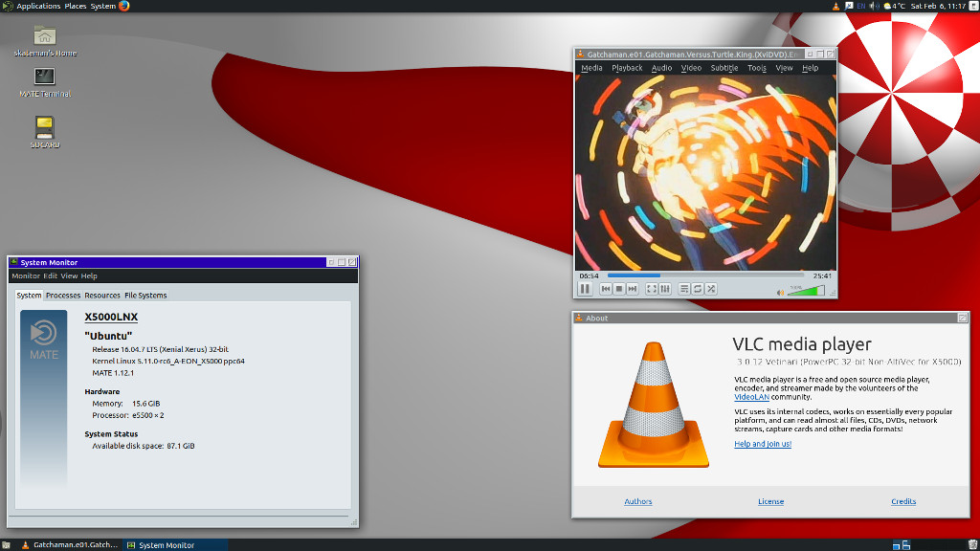Click the 'Processor: e5500 × 2' text
The height and width of the screenshot is (551, 980).
click(x=128, y=415)
